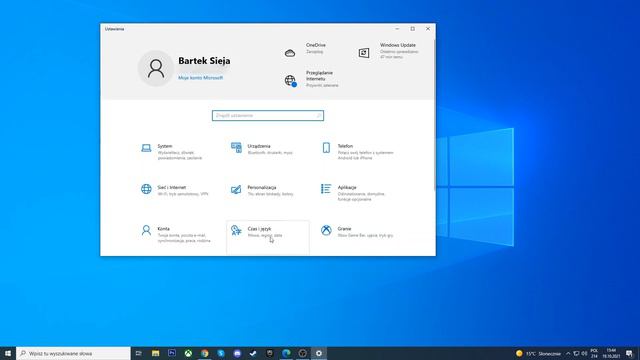Open the Windows Start menu
This screenshot has width=640, height=360.
(x=8, y=353)
